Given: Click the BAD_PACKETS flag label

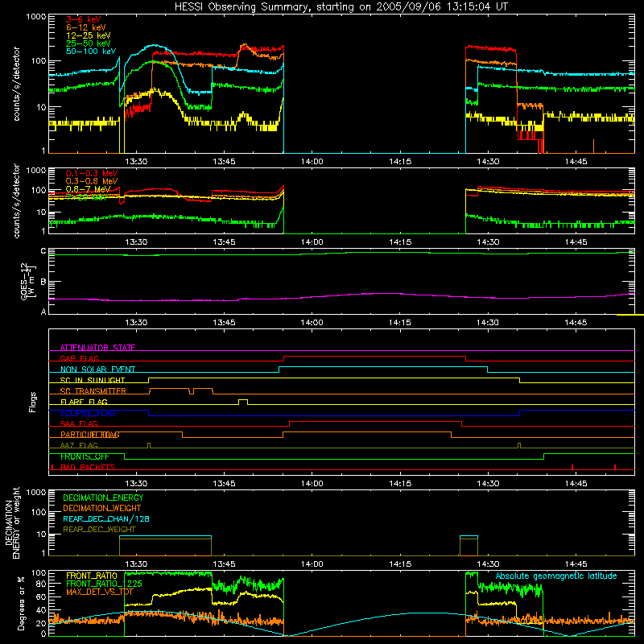Looking at the screenshot, I should point(88,467).
